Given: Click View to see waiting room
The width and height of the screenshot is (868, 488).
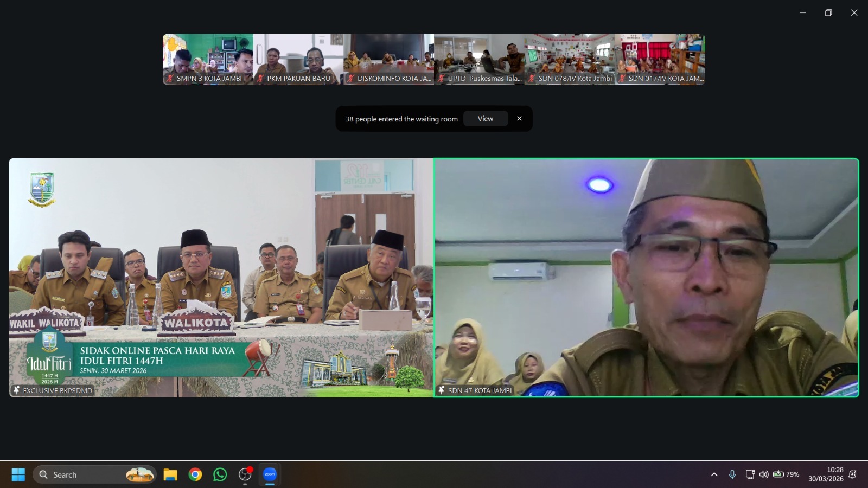Looking at the screenshot, I should click(485, 119).
